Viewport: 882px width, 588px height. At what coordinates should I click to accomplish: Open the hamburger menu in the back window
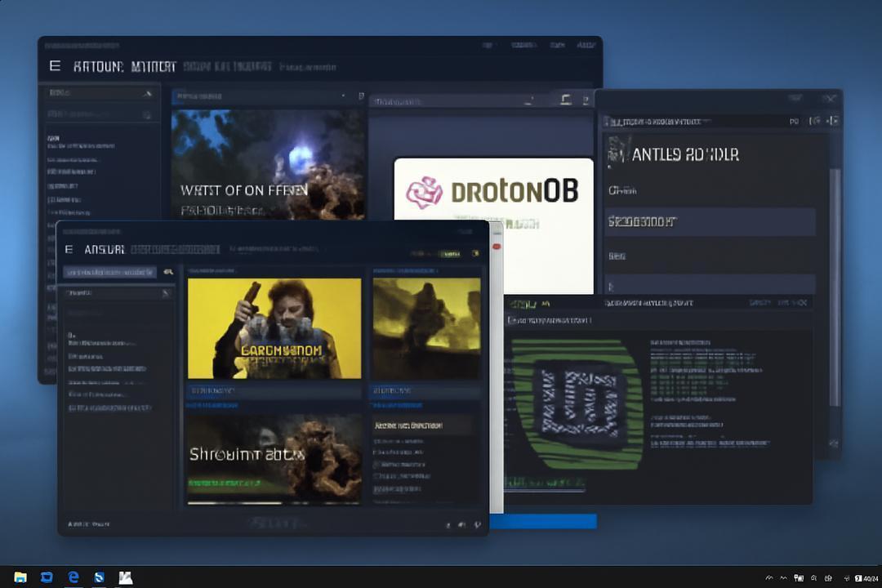(55, 66)
